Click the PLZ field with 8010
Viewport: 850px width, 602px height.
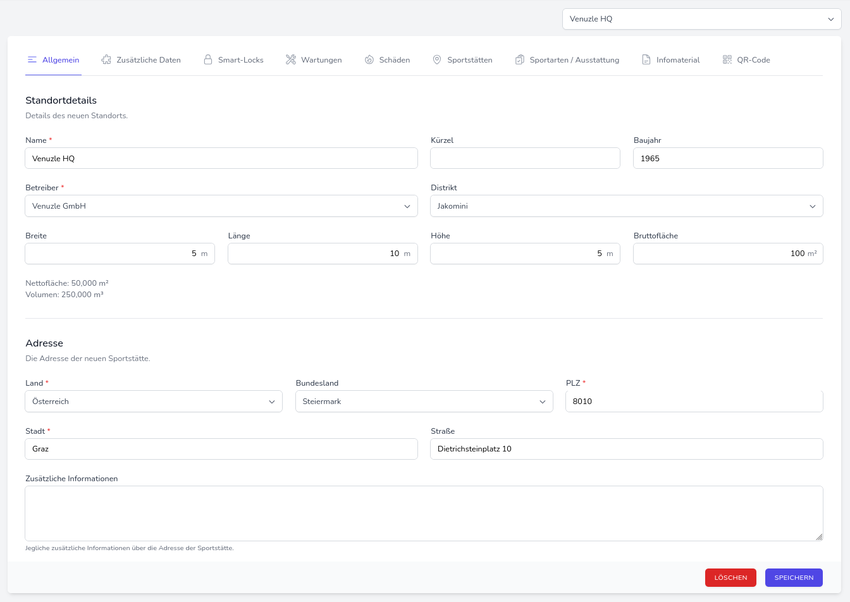694,402
